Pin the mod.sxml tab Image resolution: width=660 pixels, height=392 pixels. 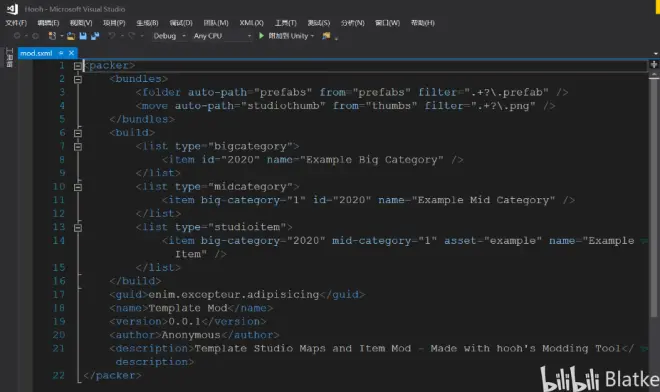pyautogui.click(x=61, y=53)
